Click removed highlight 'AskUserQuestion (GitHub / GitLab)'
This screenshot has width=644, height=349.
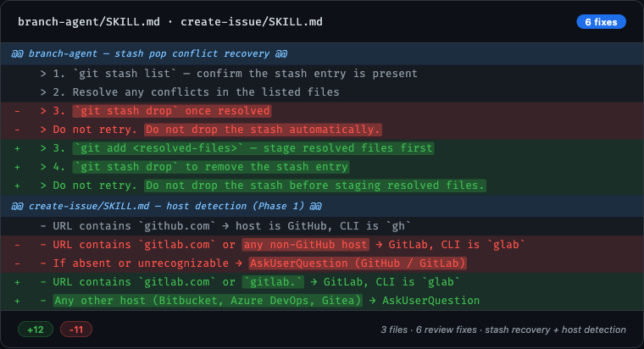358,263
